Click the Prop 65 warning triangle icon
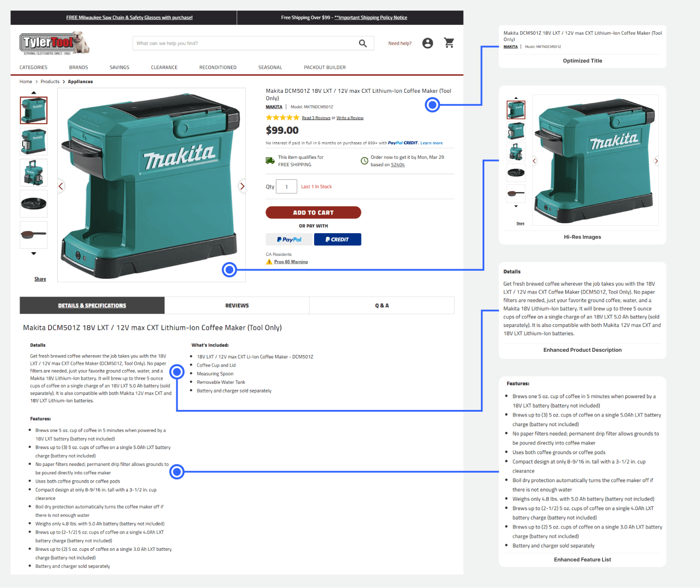The height and width of the screenshot is (588, 700). pyautogui.click(x=269, y=262)
